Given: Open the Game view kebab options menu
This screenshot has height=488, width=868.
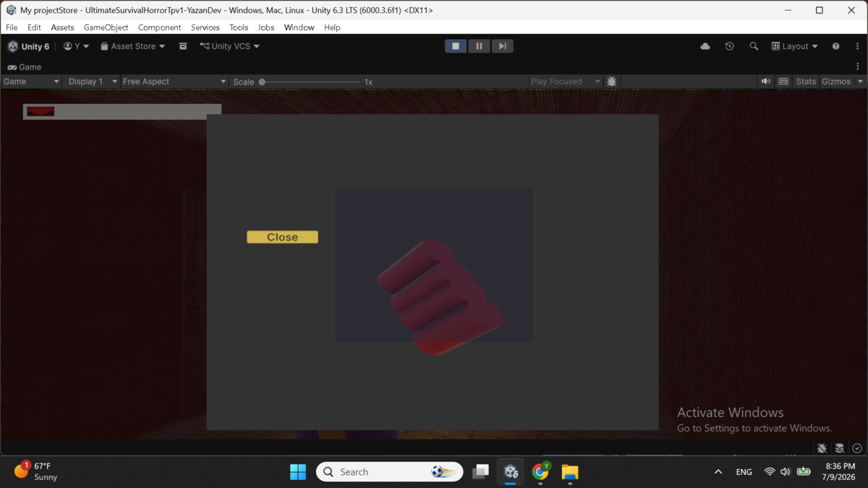Looking at the screenshot, I should coord(858,67).
